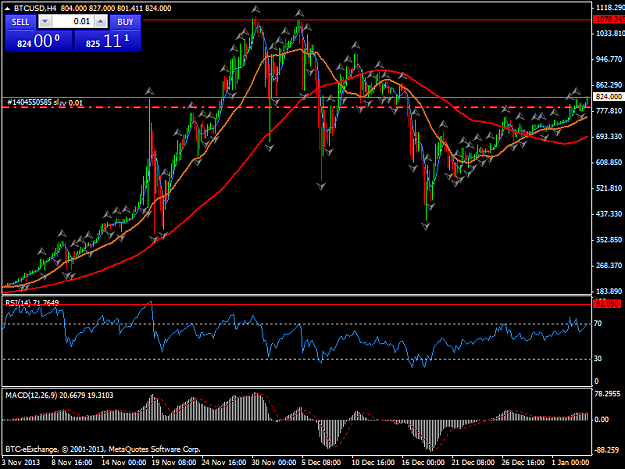Click the 693.330 price scale value
625x469 pixels.
click(609, 137)
